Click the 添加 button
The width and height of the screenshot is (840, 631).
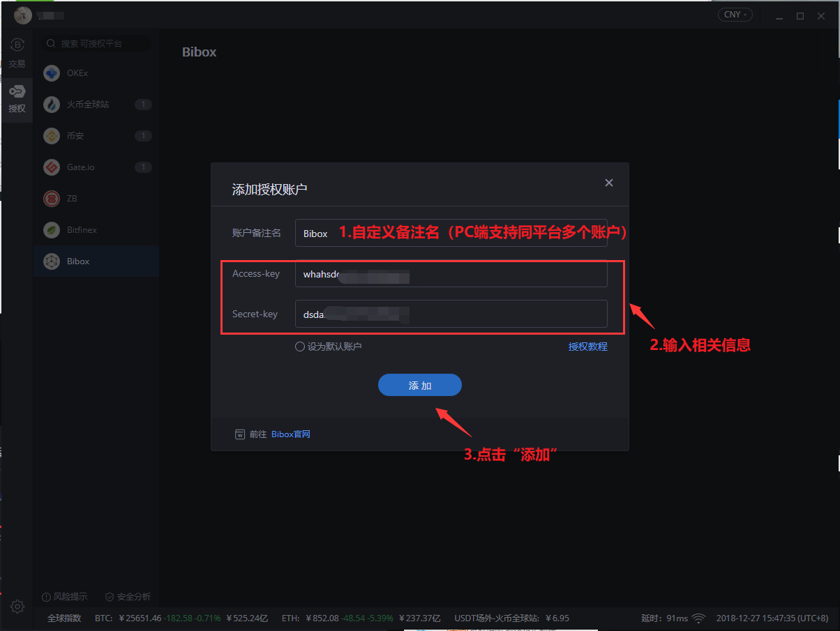420,385
